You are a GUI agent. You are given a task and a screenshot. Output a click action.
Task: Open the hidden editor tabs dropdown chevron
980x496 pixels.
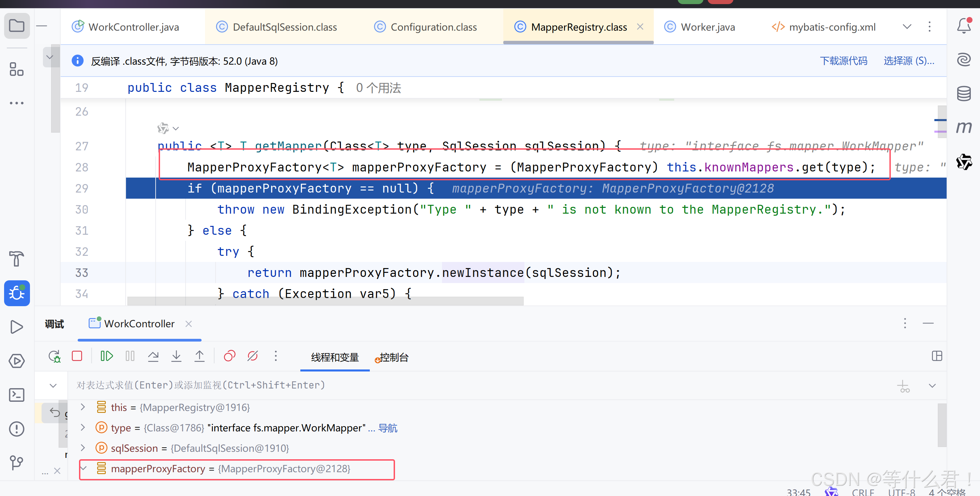[x=907, y=27]
